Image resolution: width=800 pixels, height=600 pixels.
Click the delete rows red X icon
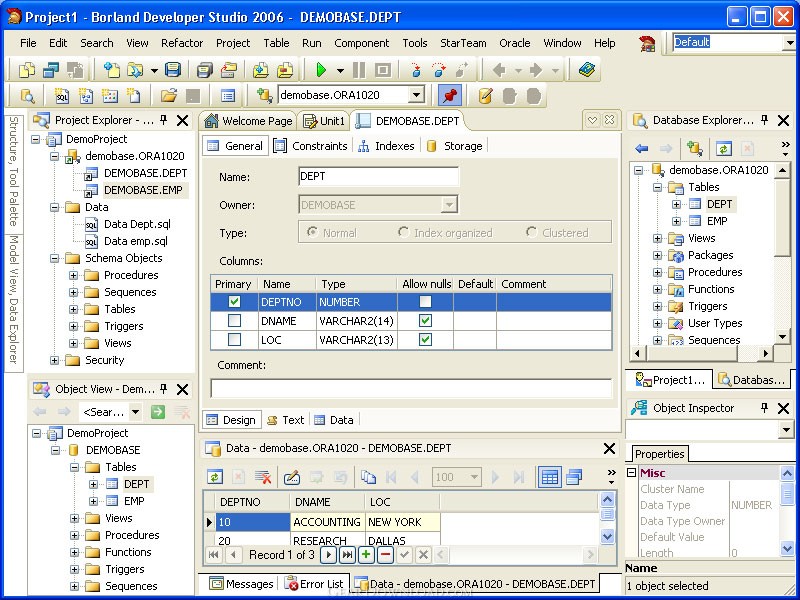click(263, 477)
